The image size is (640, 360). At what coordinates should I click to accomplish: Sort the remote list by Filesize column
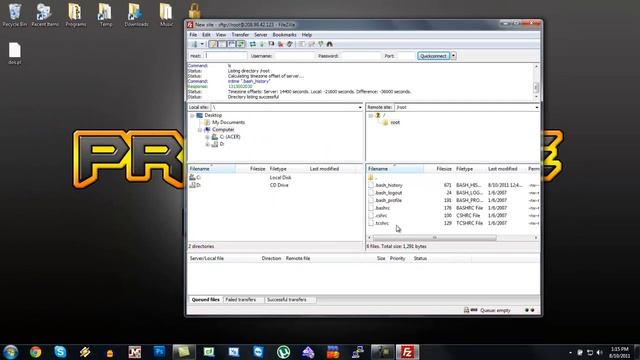(x=438, y=169)
